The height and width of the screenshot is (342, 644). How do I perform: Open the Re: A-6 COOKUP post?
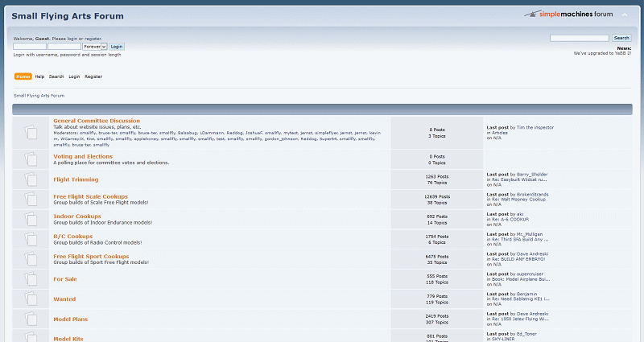coord(510,220)
